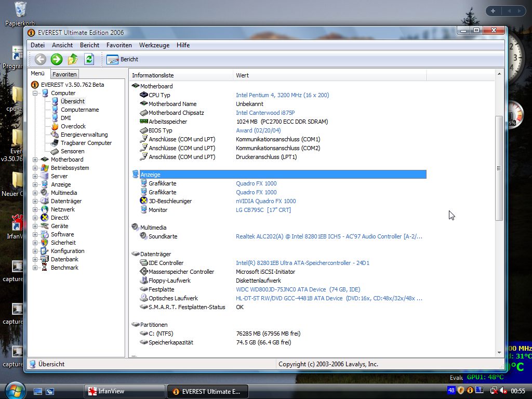
Task: Open the nVIDIA Quadro FX 1000 link
Action: [x=265, y=201]
